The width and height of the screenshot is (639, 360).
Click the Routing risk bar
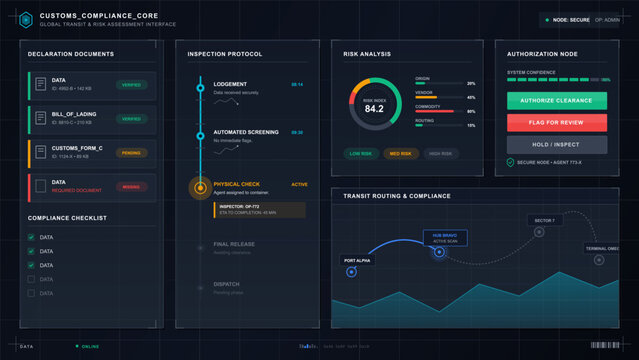click(x=439, y=125)
